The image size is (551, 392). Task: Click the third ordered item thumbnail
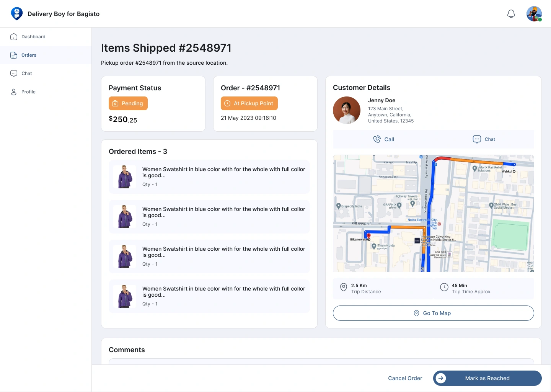click(x=125, y=256)
